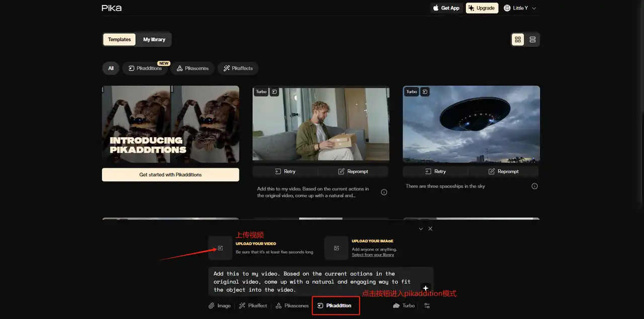Click the text "There are three spaceships in the sky"

coord(445,186)
